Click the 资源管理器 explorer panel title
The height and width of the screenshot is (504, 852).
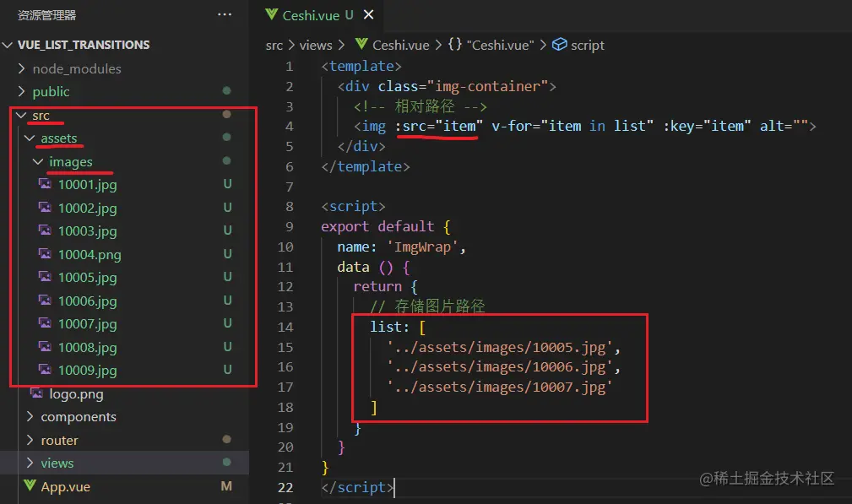[x=46, y=15]
